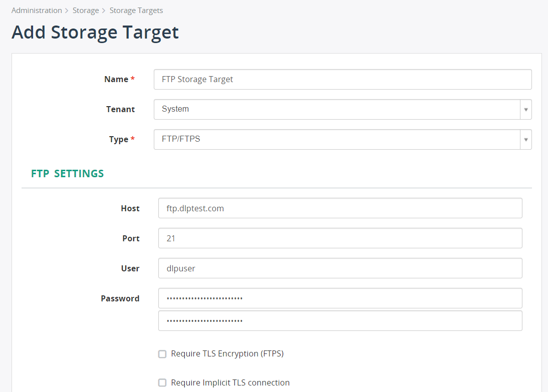Click the Require Implicit TLS connection label text
548x392 pixels.
click(230, 383)
